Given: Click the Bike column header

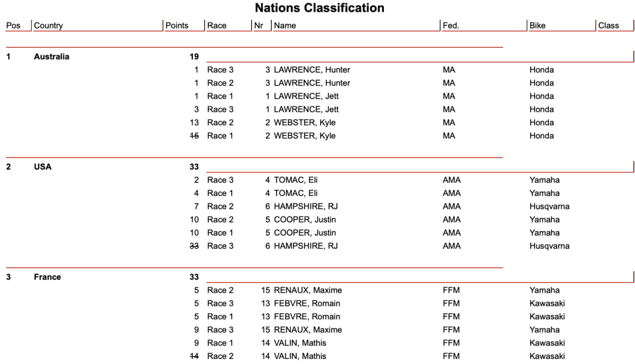Looking at the screenshot, I should click(538, 25).
